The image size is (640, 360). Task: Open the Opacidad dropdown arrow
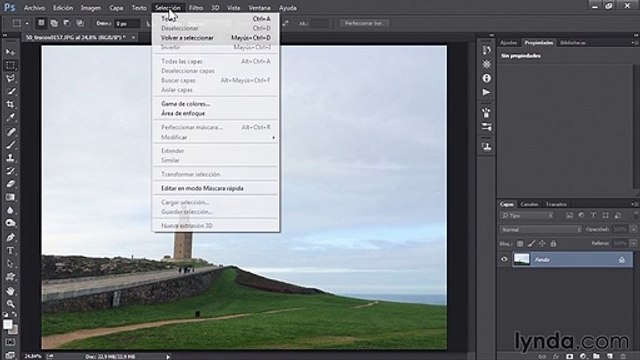click(633, 229)
